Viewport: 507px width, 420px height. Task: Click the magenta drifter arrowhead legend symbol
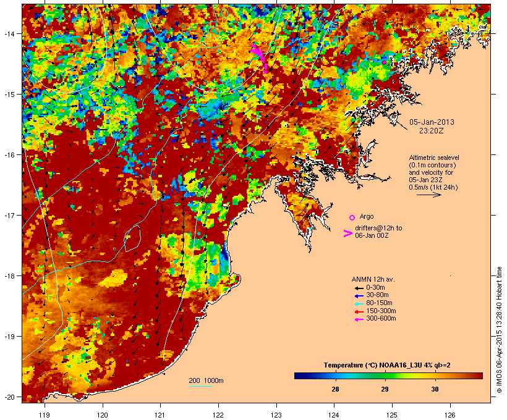(347, 233)
